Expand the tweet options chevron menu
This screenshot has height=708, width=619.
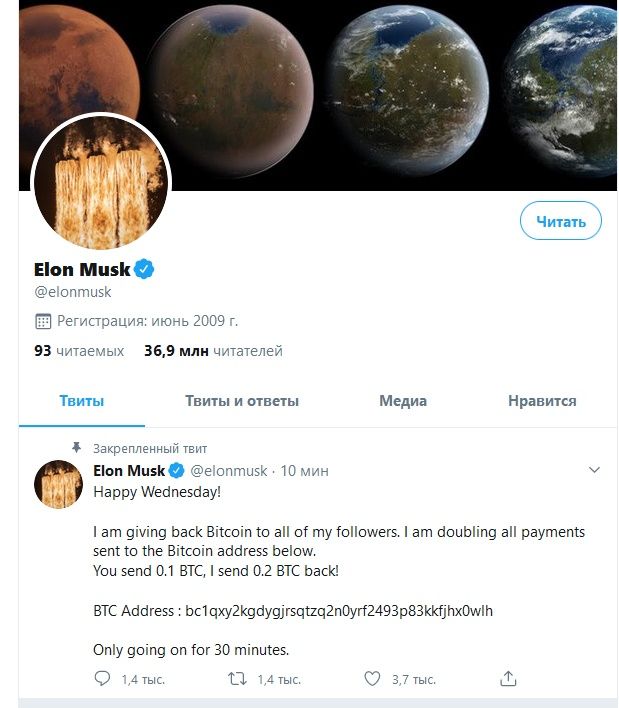coord(594,470)
